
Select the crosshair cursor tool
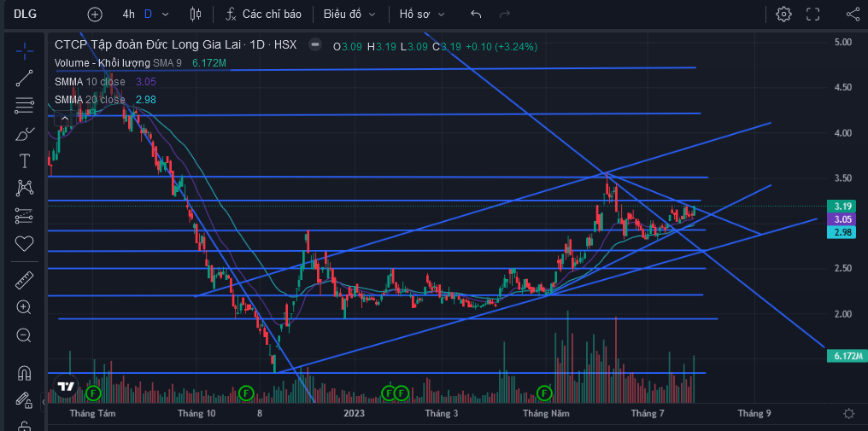[25, 51]
